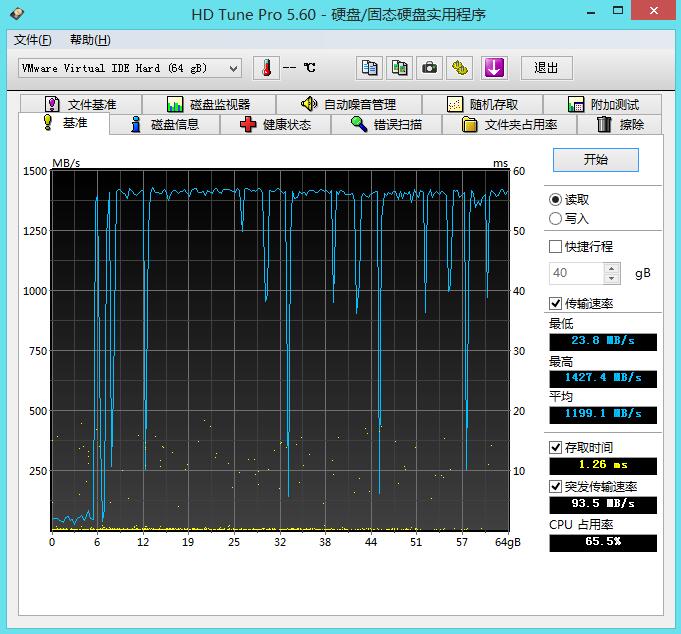
Task: Minimize the HD Tune Pro window
Action: 591,11
